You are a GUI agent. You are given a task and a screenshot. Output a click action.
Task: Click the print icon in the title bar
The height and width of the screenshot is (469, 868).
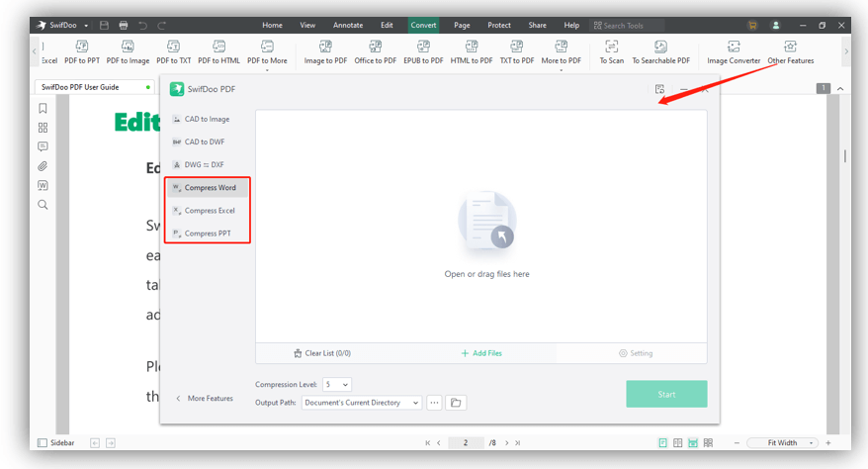pyautogui.click(x=124, y=26)
